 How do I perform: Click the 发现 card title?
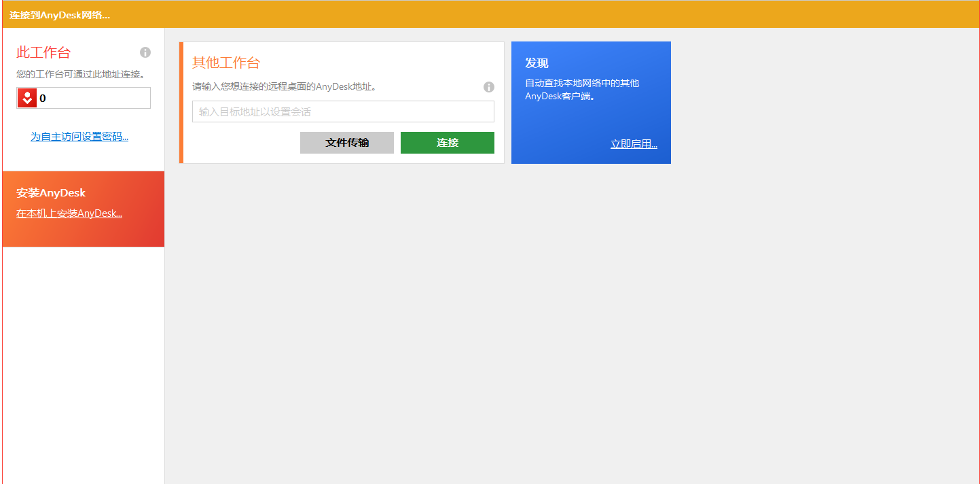(x=537, y=63)
